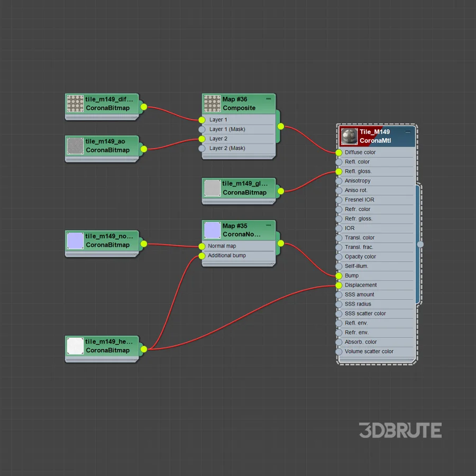Select the Map #36 node title

[x=235, y=99]
